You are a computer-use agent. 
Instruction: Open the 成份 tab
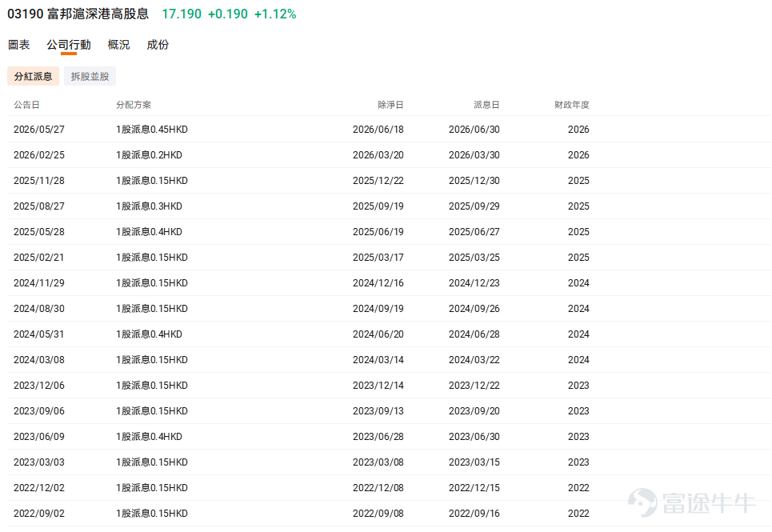pyautogui.click(x=158, y=45)
